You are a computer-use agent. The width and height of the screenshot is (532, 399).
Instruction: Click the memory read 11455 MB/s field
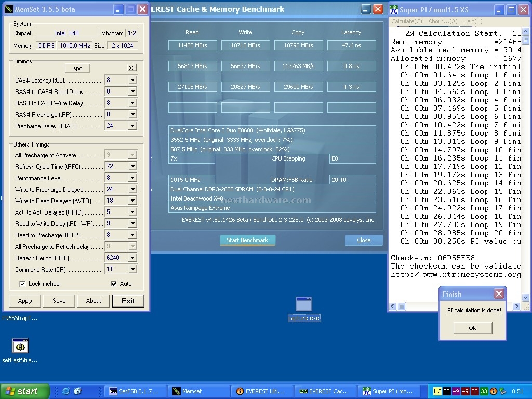192,45
